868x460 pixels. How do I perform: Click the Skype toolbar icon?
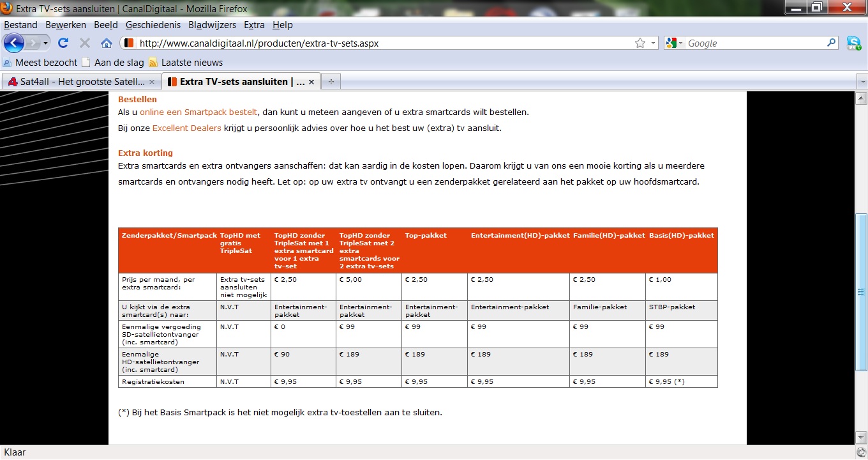tap(853, 43)
